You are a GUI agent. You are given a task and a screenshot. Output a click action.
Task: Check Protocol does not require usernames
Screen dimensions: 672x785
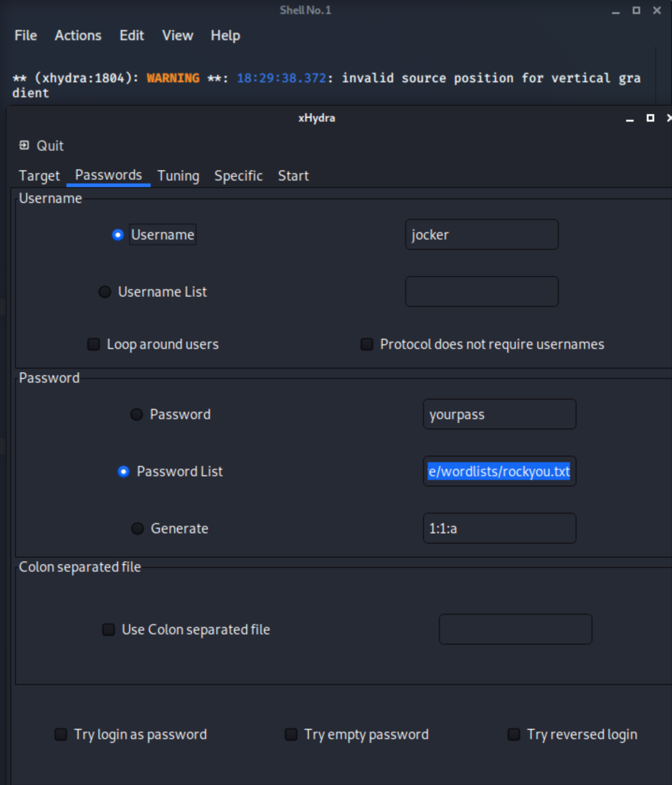[367, 344]
